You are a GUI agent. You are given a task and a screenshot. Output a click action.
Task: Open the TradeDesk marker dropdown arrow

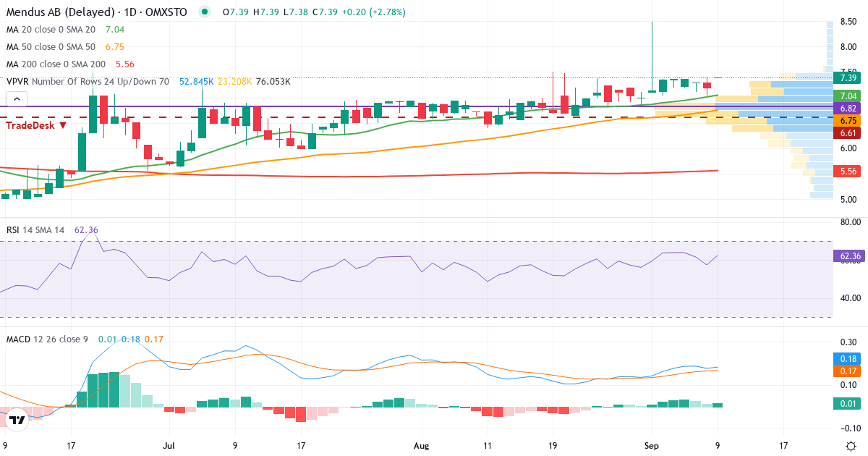pos(63,125)
